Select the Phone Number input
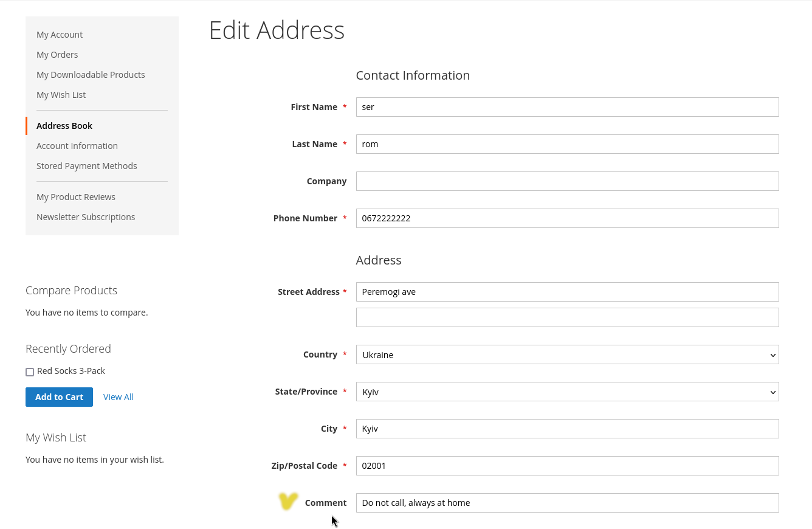The height and width of the screenshot is (529, 812). [x=566, y=218]
